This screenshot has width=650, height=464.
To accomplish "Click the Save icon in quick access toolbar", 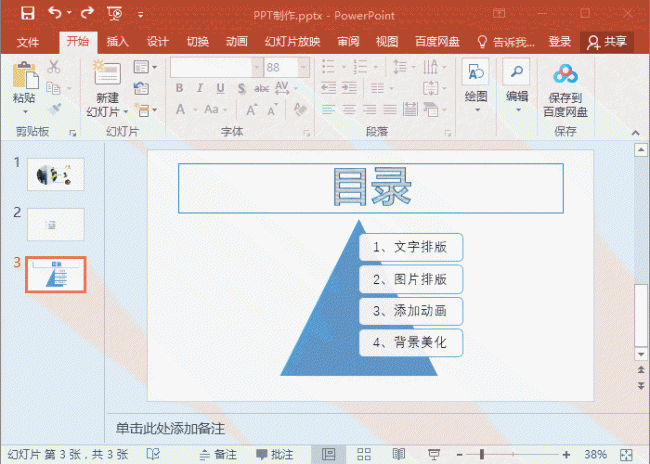I will (28, 13).
